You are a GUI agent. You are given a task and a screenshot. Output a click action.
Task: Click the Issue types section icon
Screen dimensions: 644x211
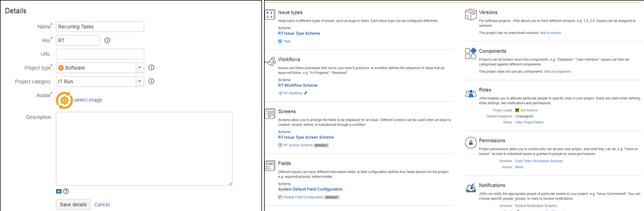(269, 14)
